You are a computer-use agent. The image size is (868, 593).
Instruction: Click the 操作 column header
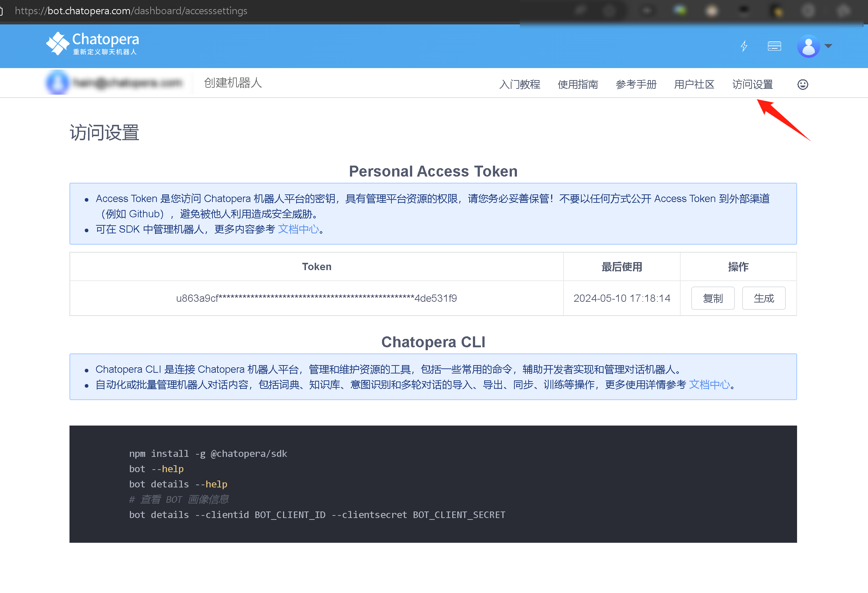738,267
